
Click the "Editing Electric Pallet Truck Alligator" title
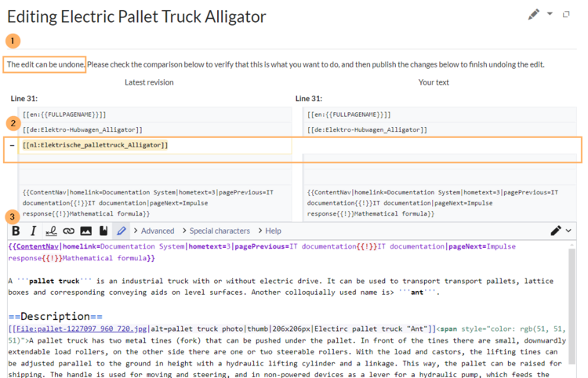click(x=137, y=17)
